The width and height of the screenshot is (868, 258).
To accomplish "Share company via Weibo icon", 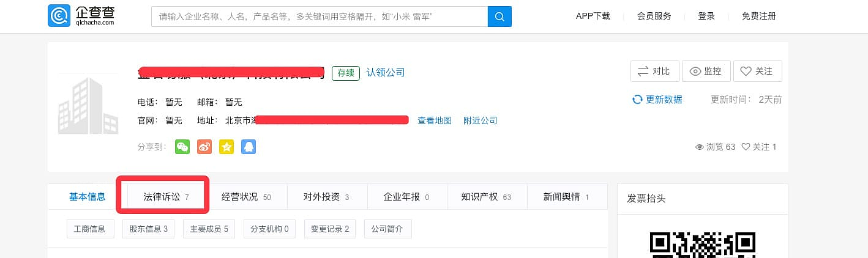I will tap(204, 147).
